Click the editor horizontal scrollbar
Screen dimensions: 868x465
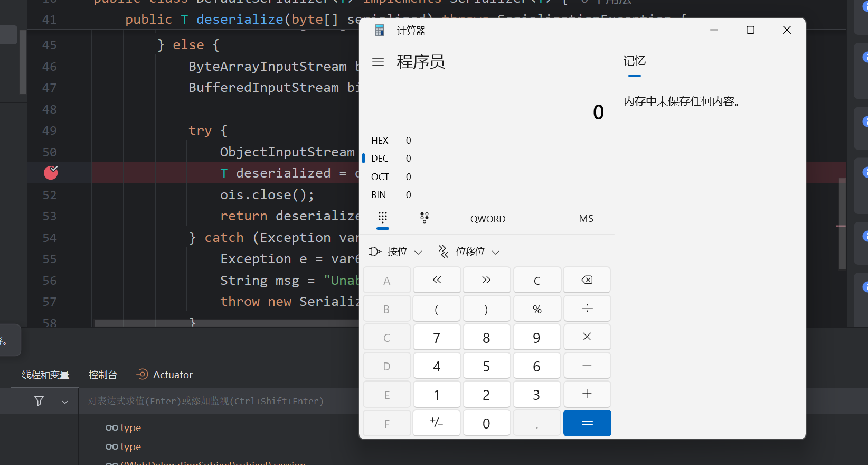226,322
